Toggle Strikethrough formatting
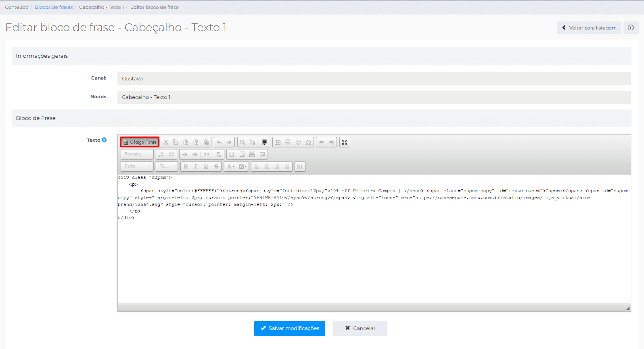Viewport: 644px width, 349px height. (x=216, y=166)
